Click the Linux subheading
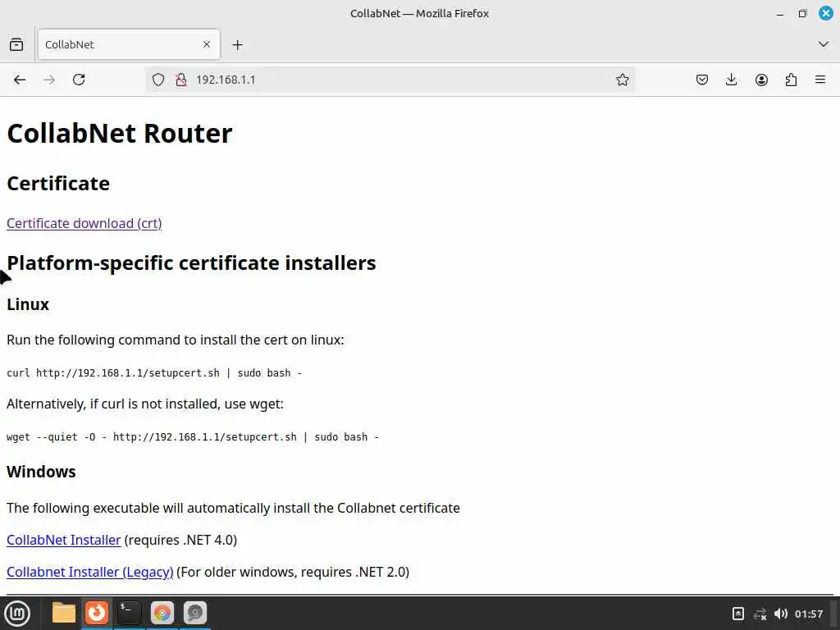This screenshot has width=840, height=630. [28, 304]
